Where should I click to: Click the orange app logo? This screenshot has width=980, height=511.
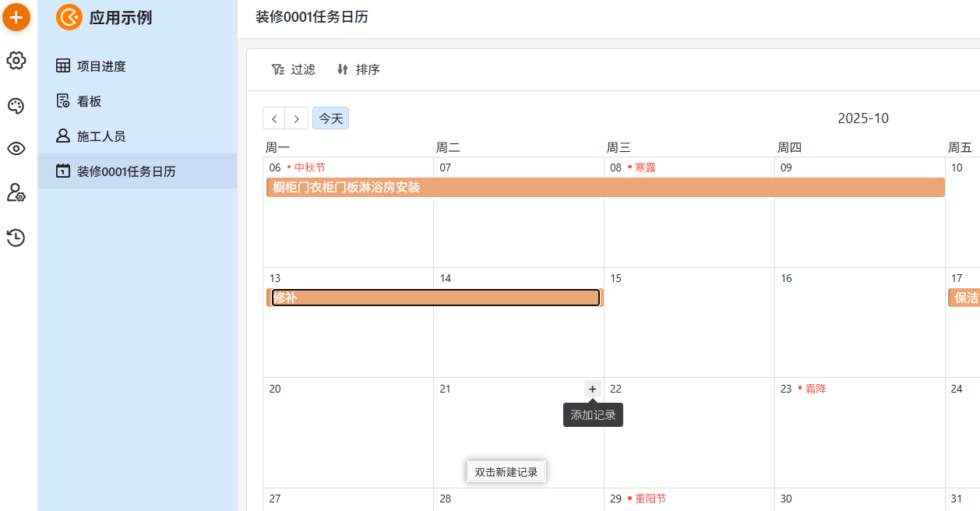click(69, 17)
